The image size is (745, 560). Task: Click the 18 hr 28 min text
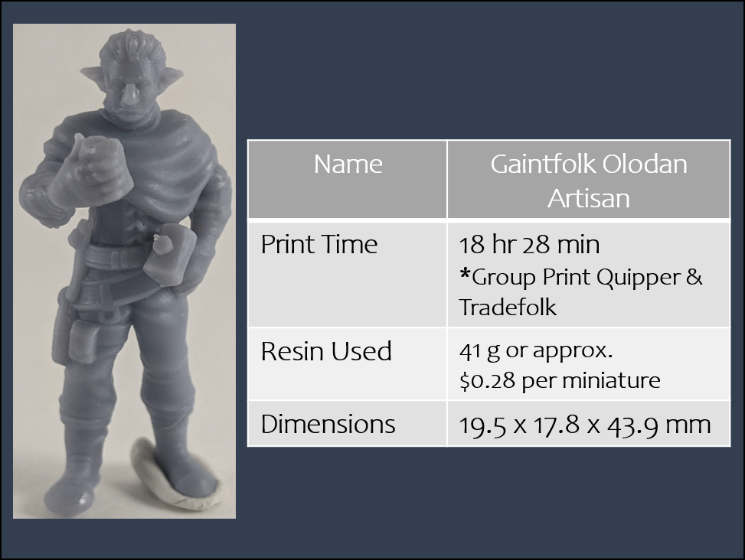click(x=529, y=244)
